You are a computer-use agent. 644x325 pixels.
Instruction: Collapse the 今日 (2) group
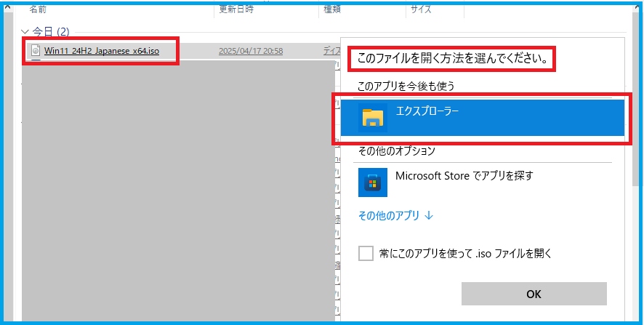[25, 32]
